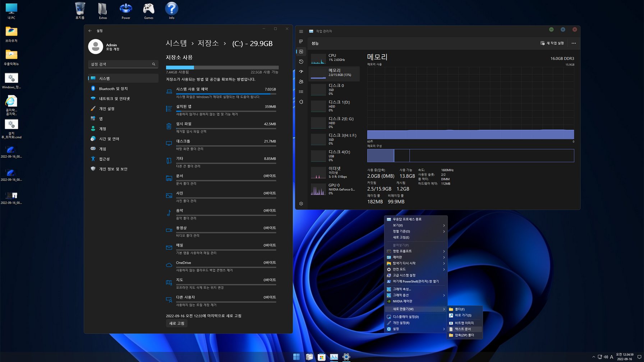The height and width of the screenshot is (362, 644).
Task: Open 시스템 사용 및 예약 storage category
Action: pyautogui.click(x=221, y=93)
